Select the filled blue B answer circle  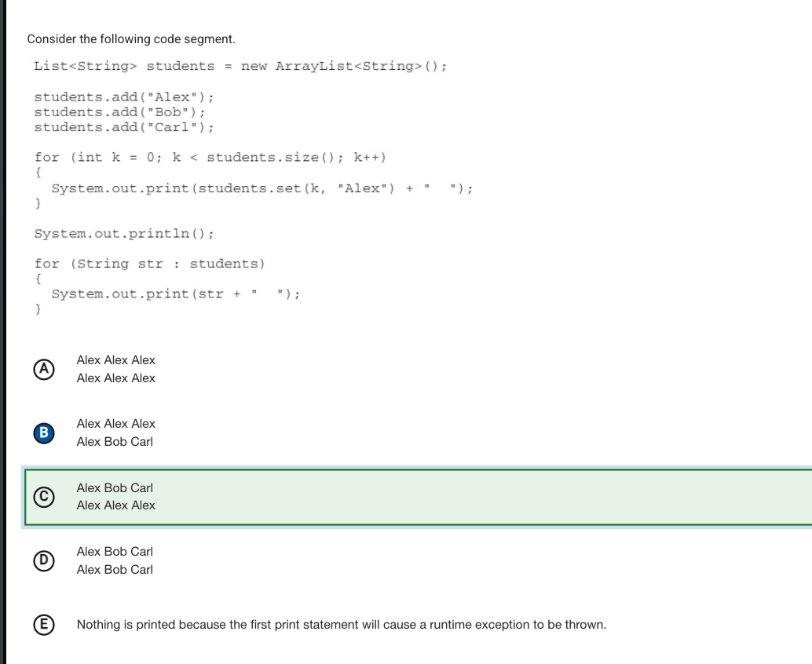tap(44, 433)
